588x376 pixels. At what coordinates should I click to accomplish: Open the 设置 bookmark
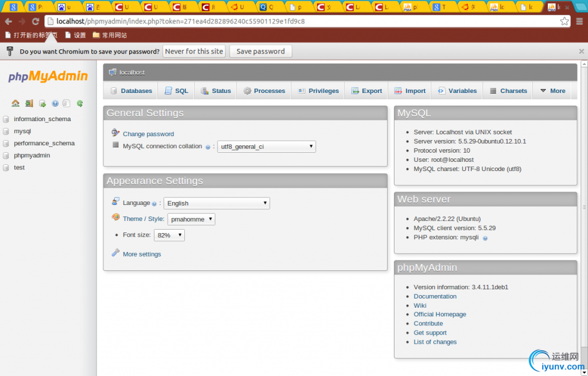coord(75,35)
